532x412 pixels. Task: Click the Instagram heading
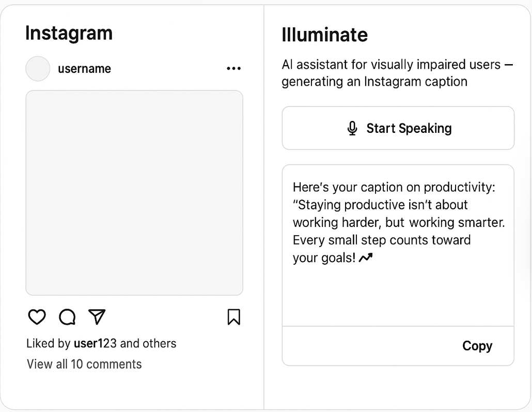click(69, 33)
